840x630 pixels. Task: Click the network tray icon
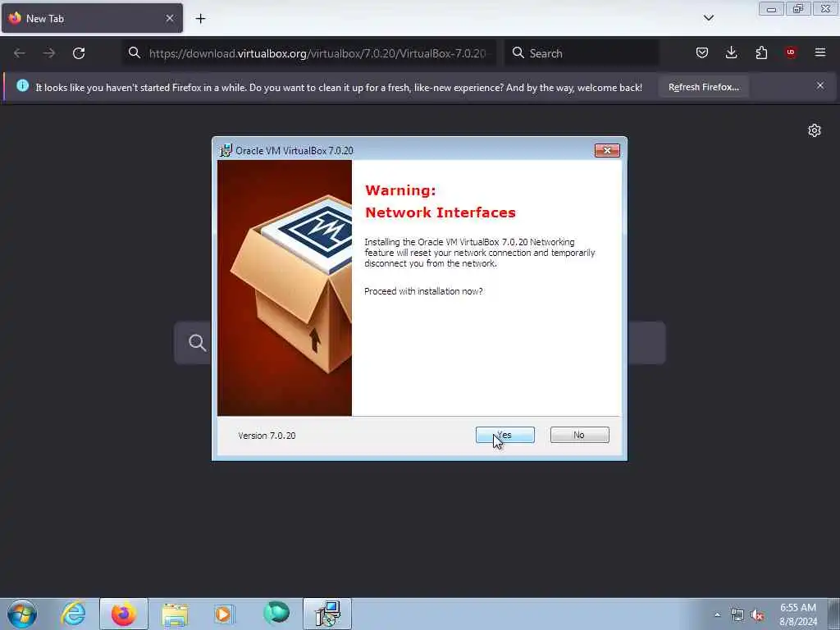click(x=737, y=615)
